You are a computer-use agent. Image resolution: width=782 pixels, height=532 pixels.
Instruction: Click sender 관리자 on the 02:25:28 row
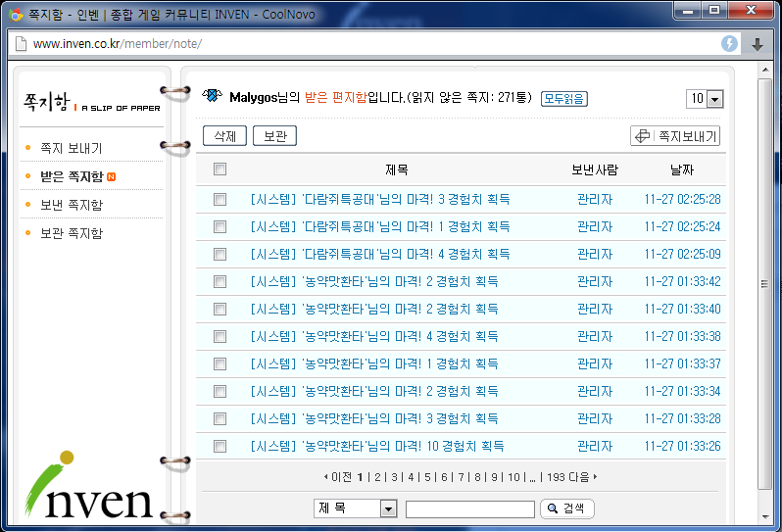pyautogui.click(x=595, y=200)
